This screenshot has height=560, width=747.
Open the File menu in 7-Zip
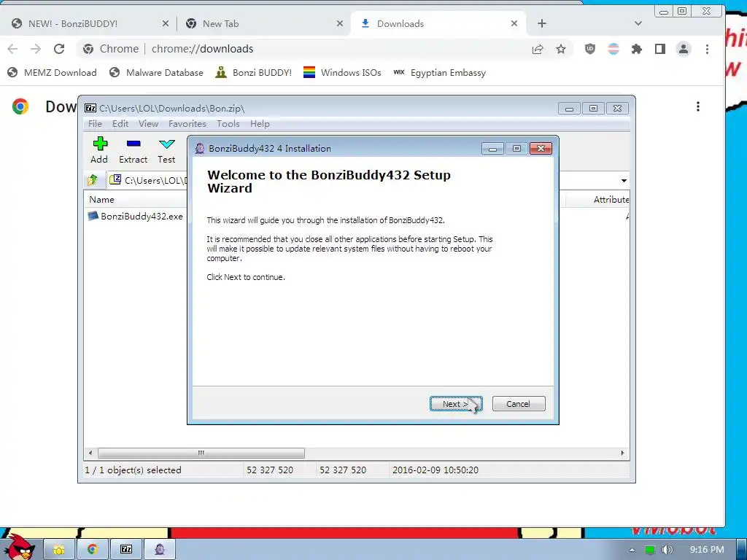coord(95,124)
